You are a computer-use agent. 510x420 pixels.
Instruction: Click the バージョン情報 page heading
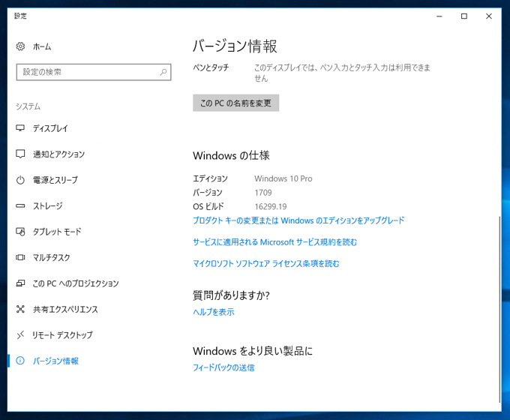tap(235, 46)
